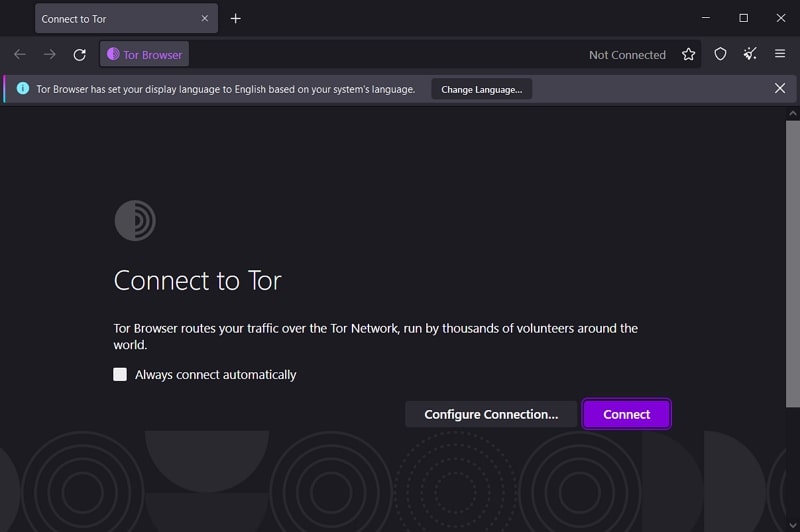The image size is (800, 532).
Task: Click the New Identity broom icon
Action: pos(750,55)
